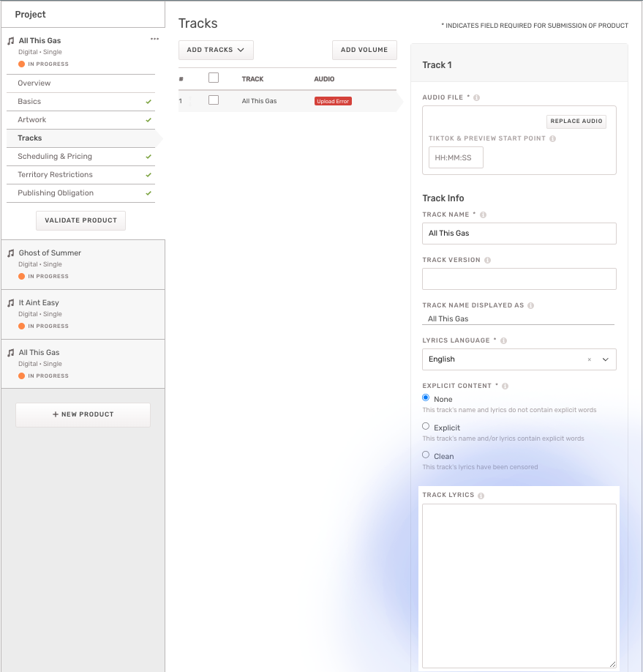Select the Clean radio option
The image size is (643, 672).
(426, 455)
